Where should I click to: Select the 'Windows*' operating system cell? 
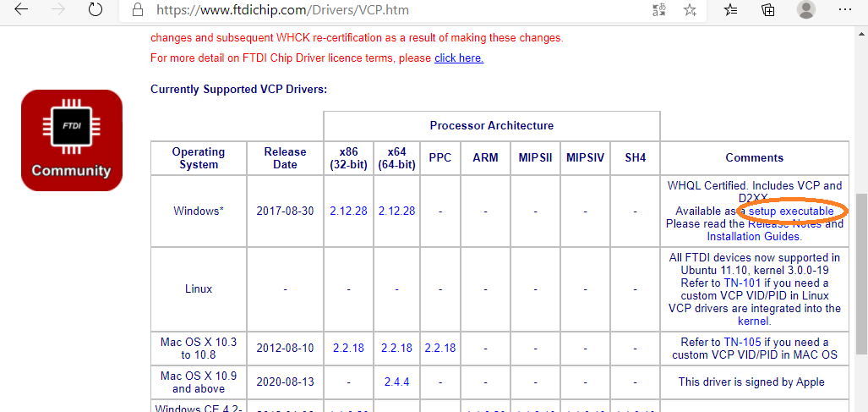pyautogui.click(x=199, y=211)
